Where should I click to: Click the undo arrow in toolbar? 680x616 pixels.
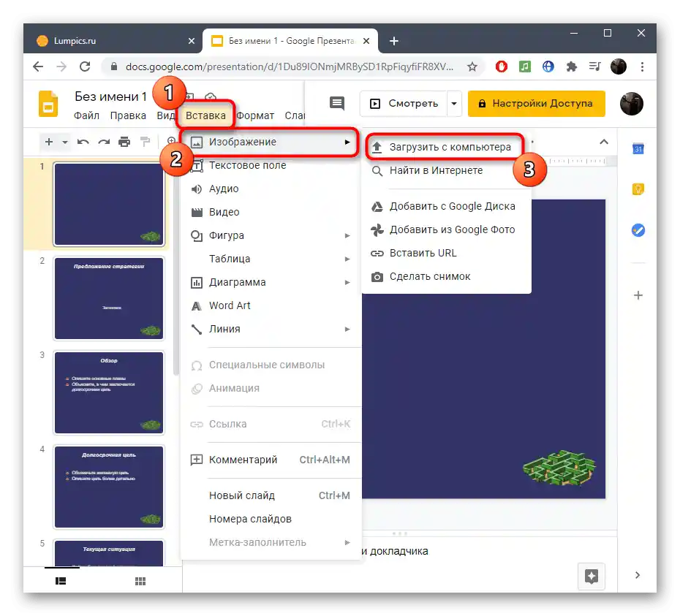(x=83, y=142)
